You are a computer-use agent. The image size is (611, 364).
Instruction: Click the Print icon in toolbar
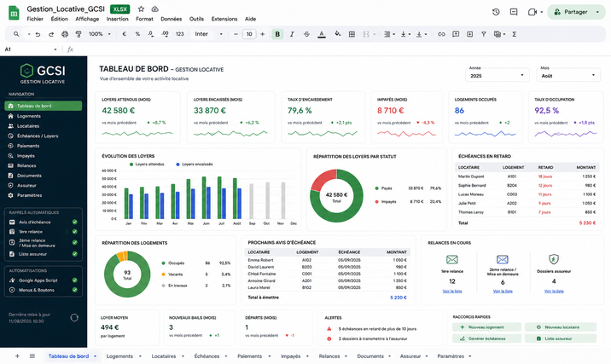click(65, 34)
